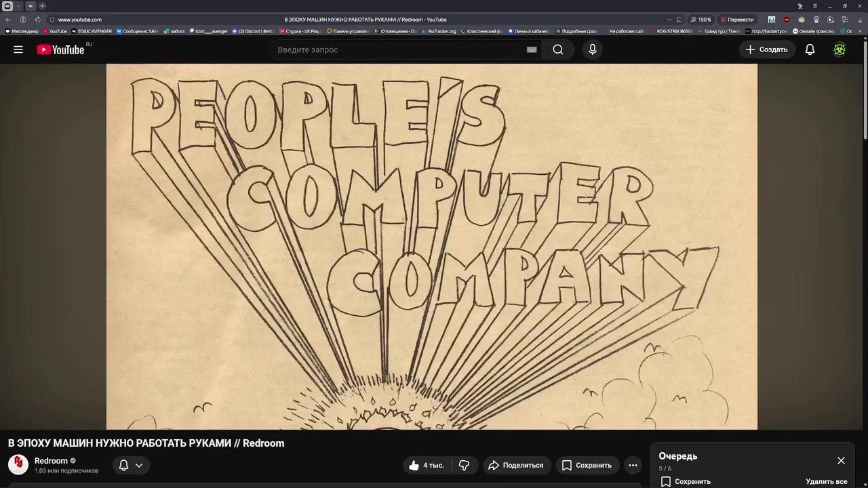Open the downloads arrow icon

point(860,20)
